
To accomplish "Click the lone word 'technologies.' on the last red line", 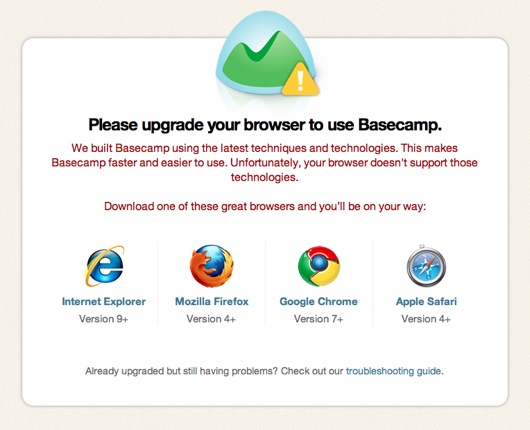I will coord(265,177).
